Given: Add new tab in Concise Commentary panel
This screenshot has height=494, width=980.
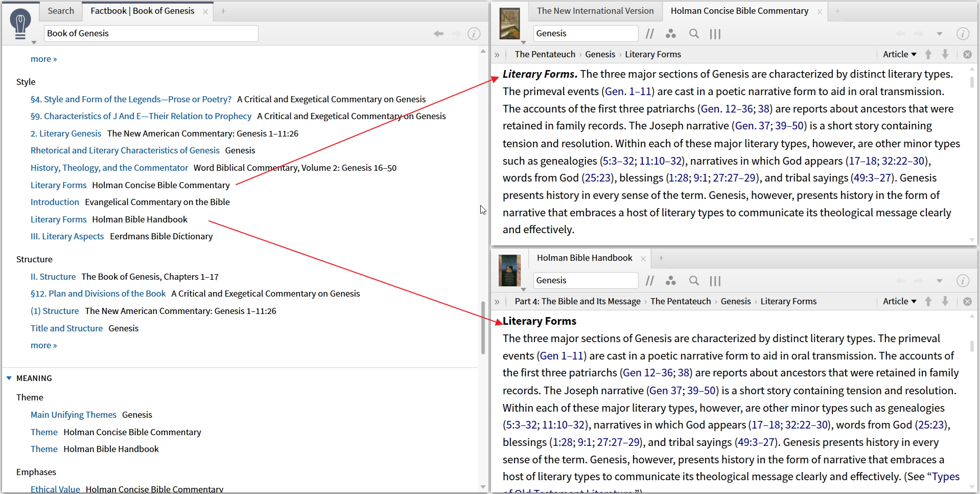Looking at the screenshot, I should coord(837,11).
